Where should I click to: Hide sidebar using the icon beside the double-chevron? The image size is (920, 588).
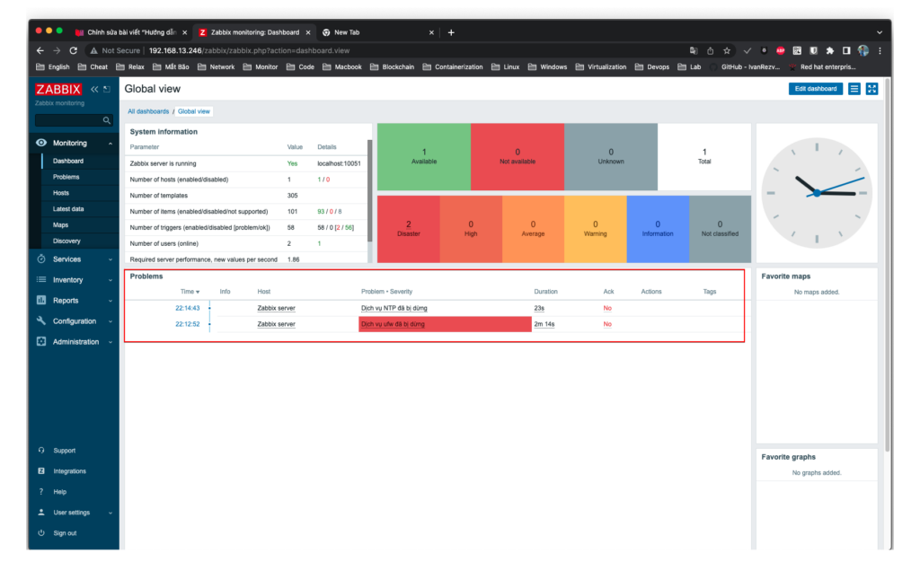[x=107, y=89]
